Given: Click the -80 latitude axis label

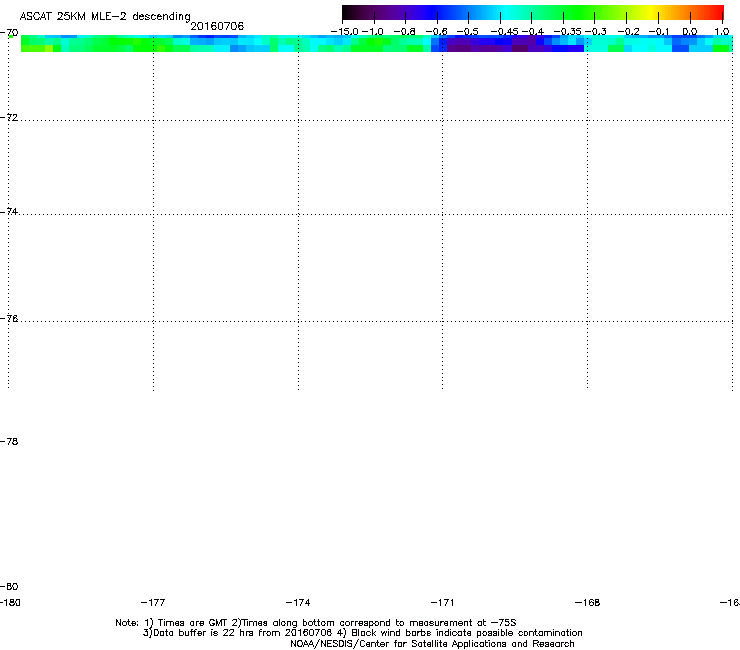Looking at the screenshot, I should pos(9,586).
